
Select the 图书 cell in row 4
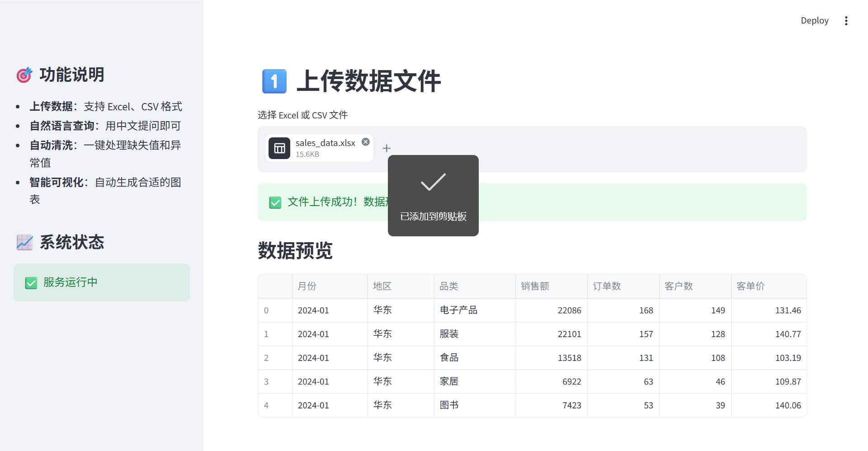tap(475, 405)
